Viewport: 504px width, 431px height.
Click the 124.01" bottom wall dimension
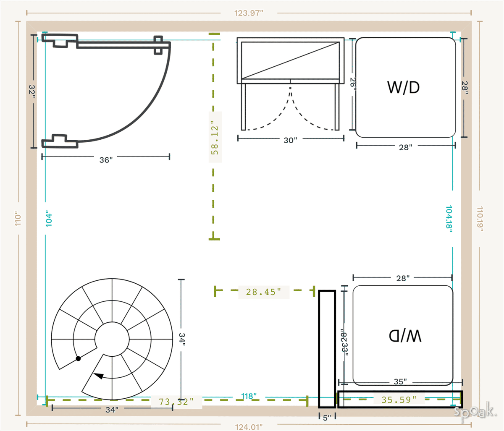(249, 427)
